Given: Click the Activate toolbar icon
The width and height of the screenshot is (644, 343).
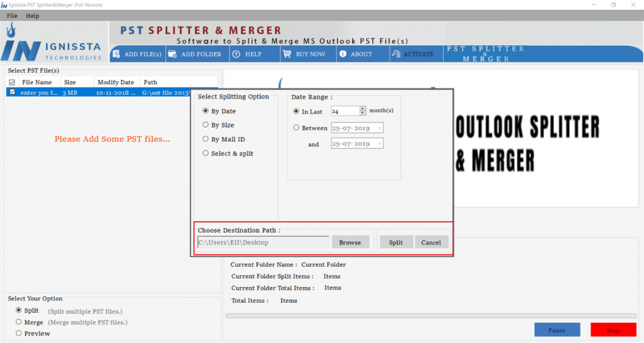Looking at the screenshot, I should [396, 54].
